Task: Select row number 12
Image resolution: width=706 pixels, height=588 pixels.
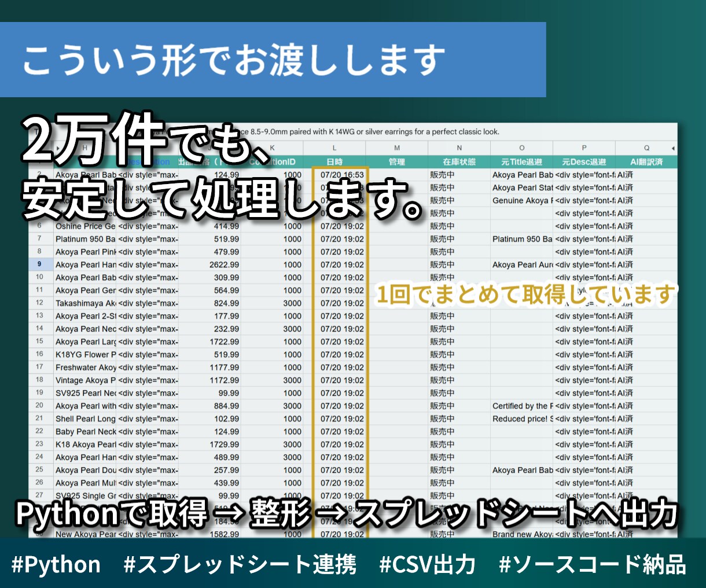Action: click(x=39, y=303)
